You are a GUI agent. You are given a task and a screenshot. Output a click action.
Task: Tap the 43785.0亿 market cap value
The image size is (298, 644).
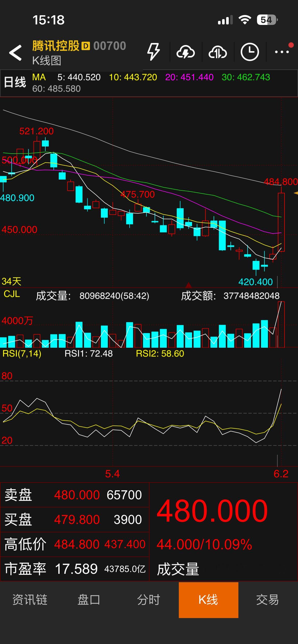pos(125,569)
